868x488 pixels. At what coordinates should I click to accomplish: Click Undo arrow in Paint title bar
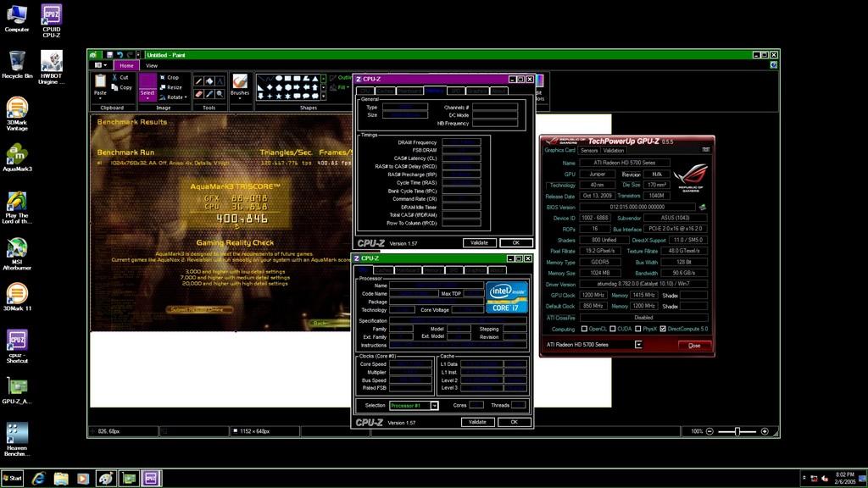(x=120, y=55)
